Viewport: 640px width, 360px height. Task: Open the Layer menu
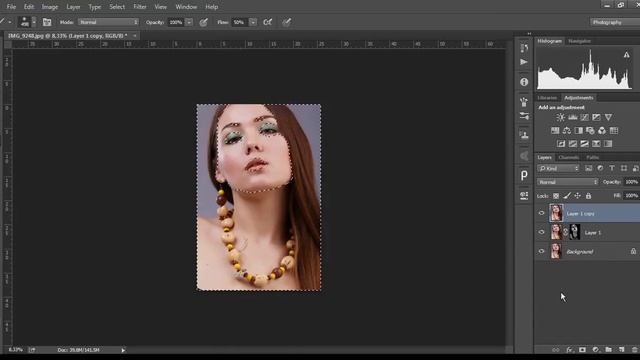coord(73,7)
